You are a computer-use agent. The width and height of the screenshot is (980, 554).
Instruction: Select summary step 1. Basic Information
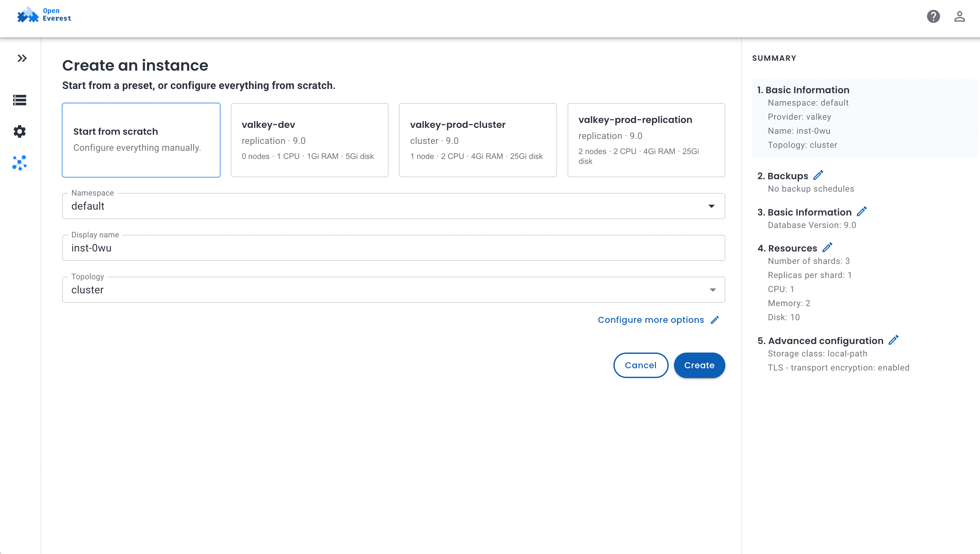[803, 90]
